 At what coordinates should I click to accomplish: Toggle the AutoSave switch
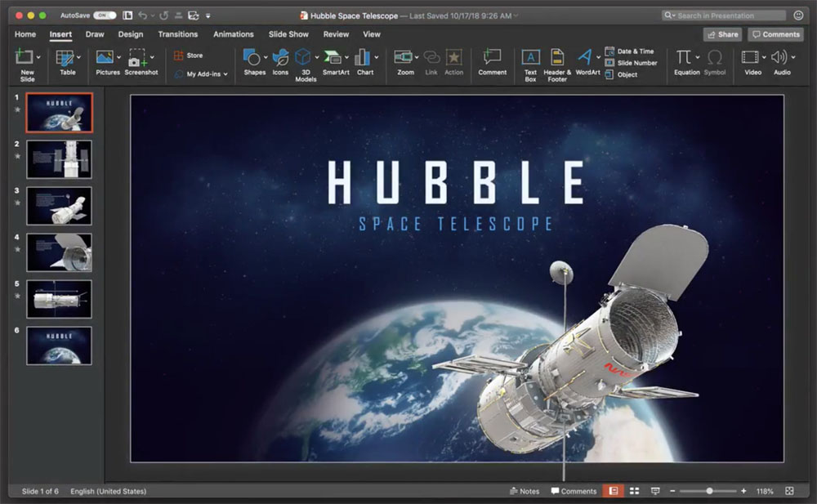tap(105, 16)
